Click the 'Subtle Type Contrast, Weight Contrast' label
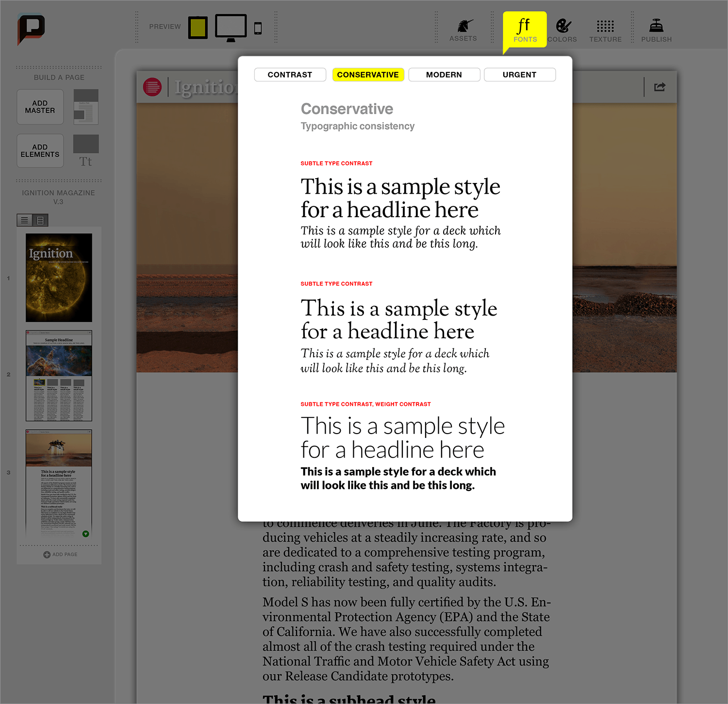This screenshot has height=704, width=728. click(365, 404)
